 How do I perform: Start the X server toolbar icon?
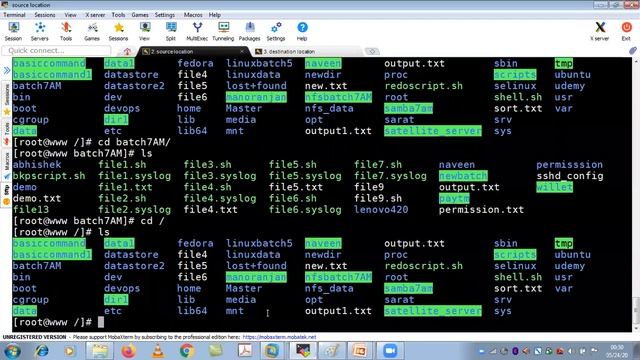click(x=600, y=31)
